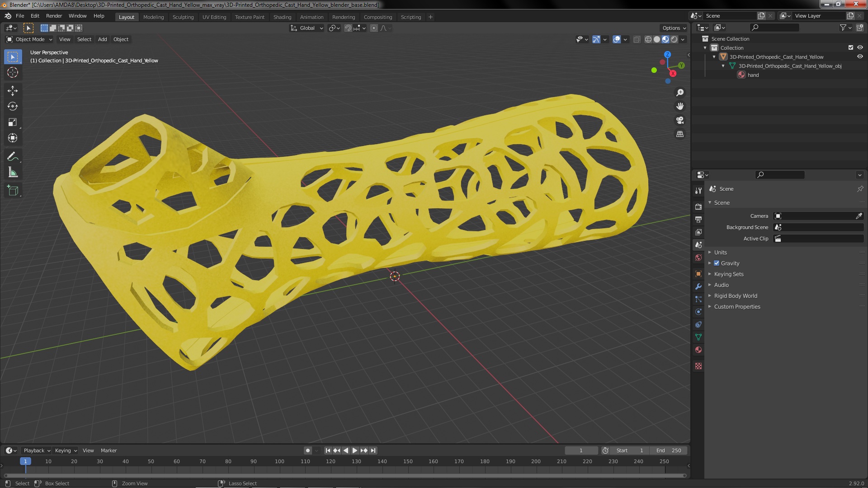868x488 pixels.
Task: Toggle the camera view icon
Action: coord(680,120)
